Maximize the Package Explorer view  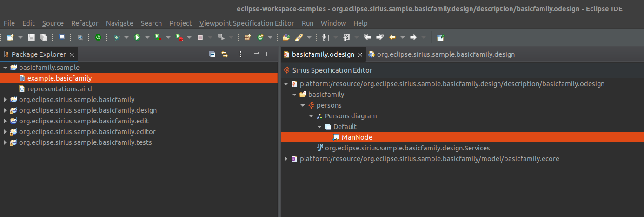click(x=268, y=54)
